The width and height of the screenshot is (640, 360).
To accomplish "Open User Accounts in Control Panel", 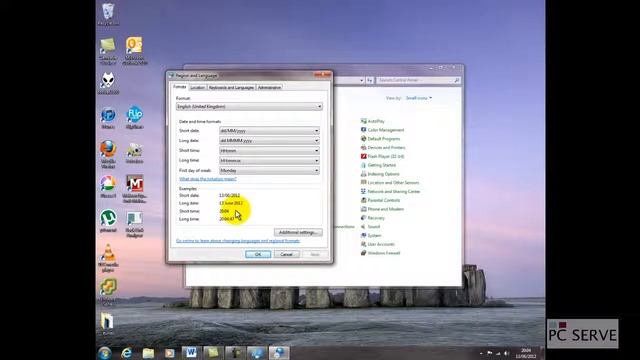I will (381, 244).
